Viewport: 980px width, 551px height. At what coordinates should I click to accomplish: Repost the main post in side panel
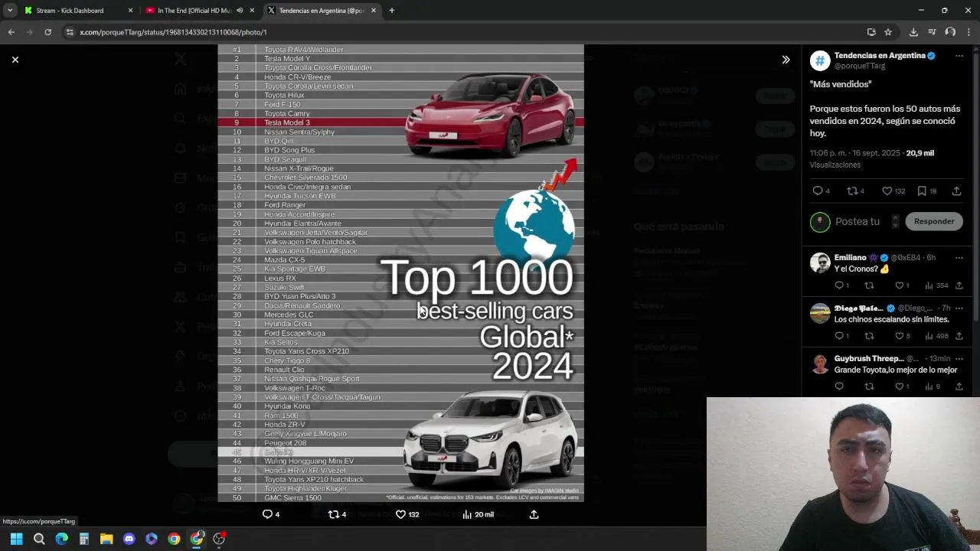click(851, 191)
